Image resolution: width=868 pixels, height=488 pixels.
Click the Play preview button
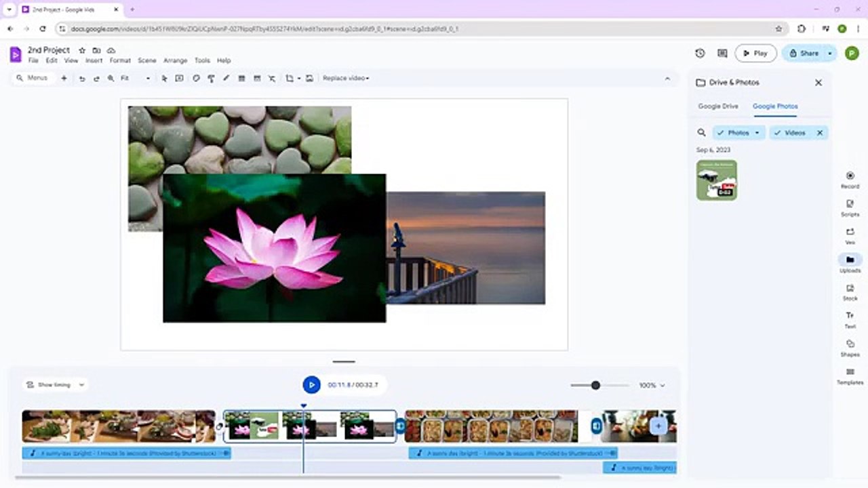(x=755, y=54)
